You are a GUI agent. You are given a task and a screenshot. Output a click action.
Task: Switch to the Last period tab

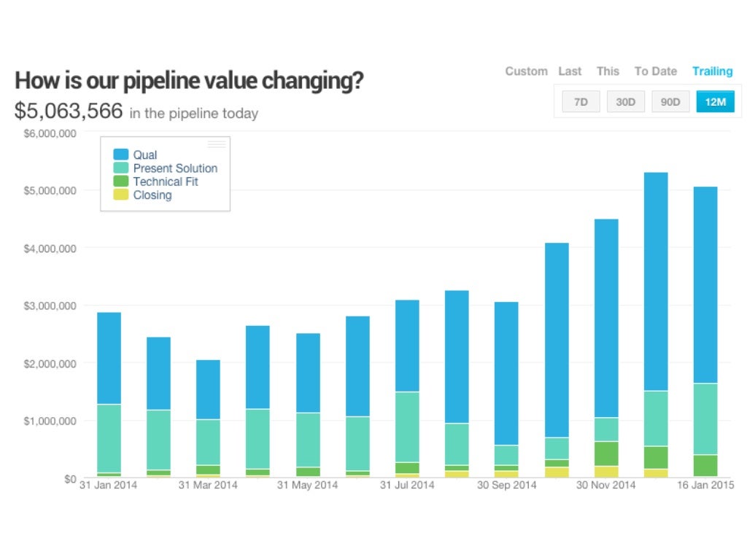(x=570, y=71)
